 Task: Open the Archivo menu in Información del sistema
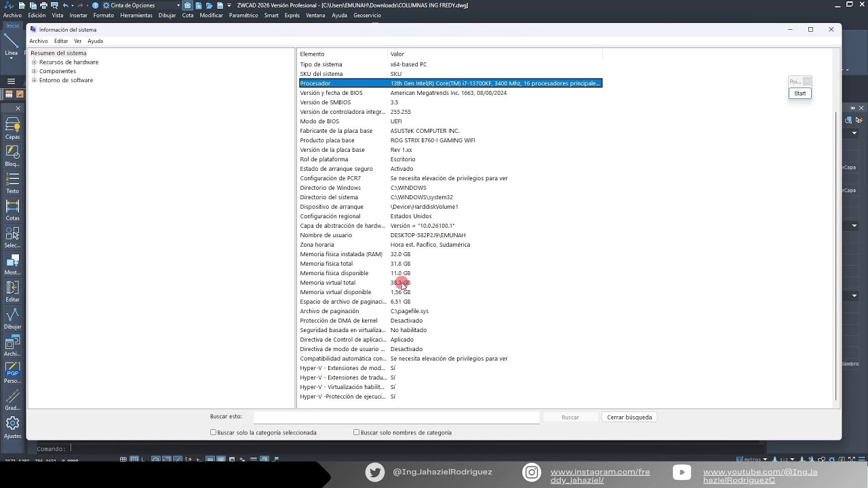pyautogui.click(x=39, y=41)
